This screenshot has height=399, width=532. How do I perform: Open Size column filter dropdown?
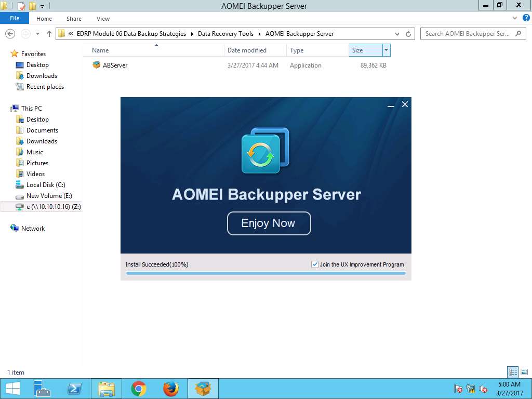(x=386, y=50)
